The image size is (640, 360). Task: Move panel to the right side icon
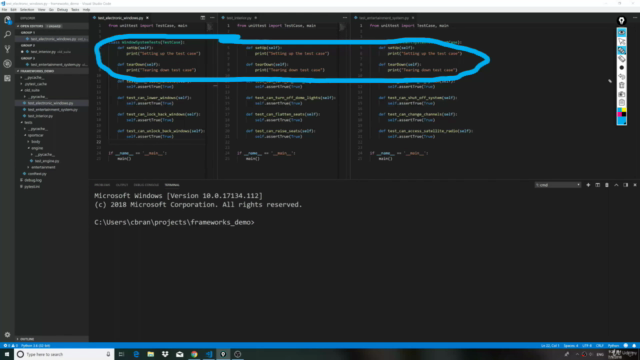pos(625,185)
